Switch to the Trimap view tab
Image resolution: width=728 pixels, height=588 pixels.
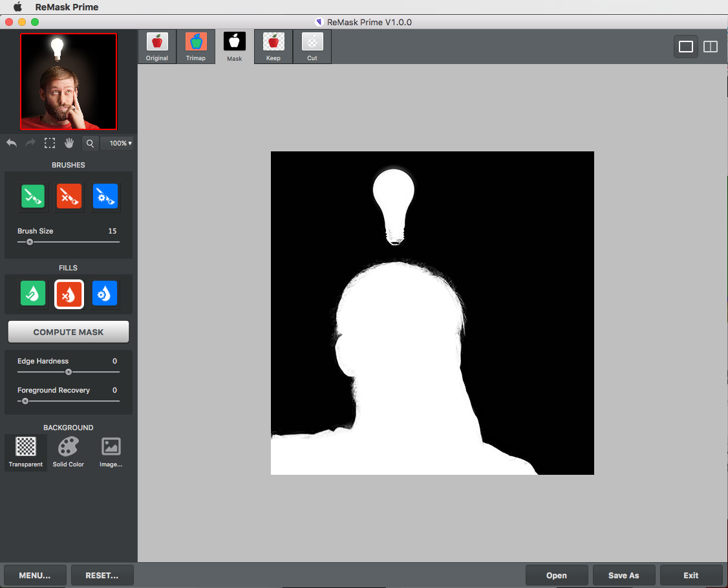(x=196, y=47)
